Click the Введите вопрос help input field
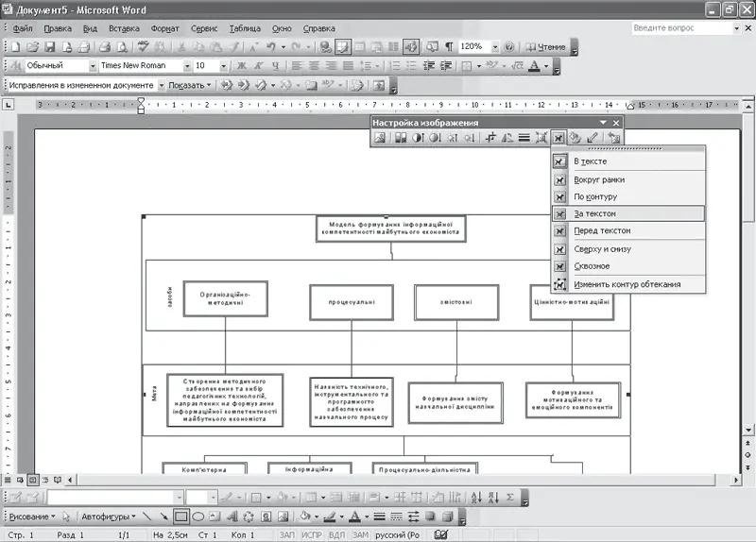 pyautogui.click(x=681, y=28)
